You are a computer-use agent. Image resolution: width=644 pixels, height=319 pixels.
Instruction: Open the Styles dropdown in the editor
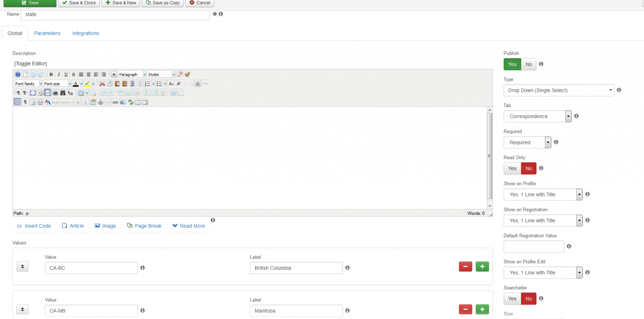(x=161, y=75)
